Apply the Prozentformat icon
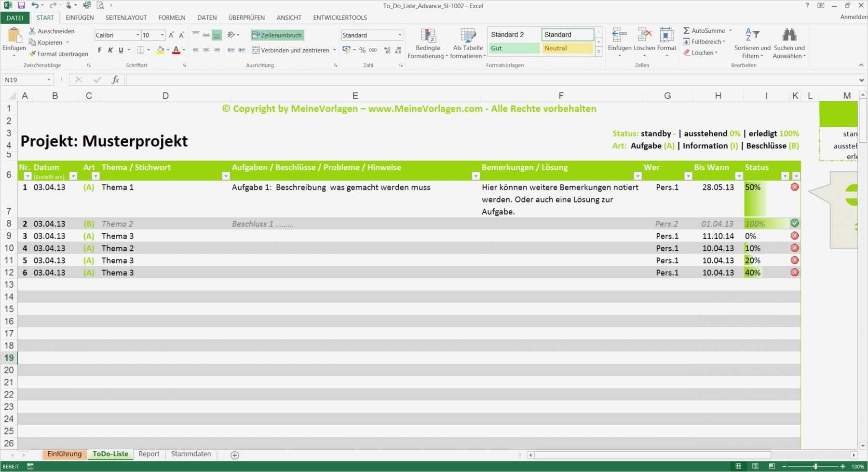This screenshot has height=472, width=868. (x=362, y=50)
